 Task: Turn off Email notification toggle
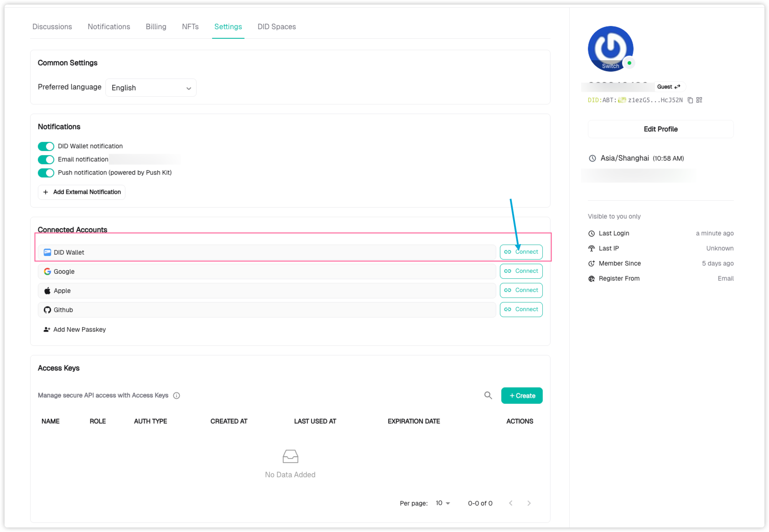tap(46, 160)
